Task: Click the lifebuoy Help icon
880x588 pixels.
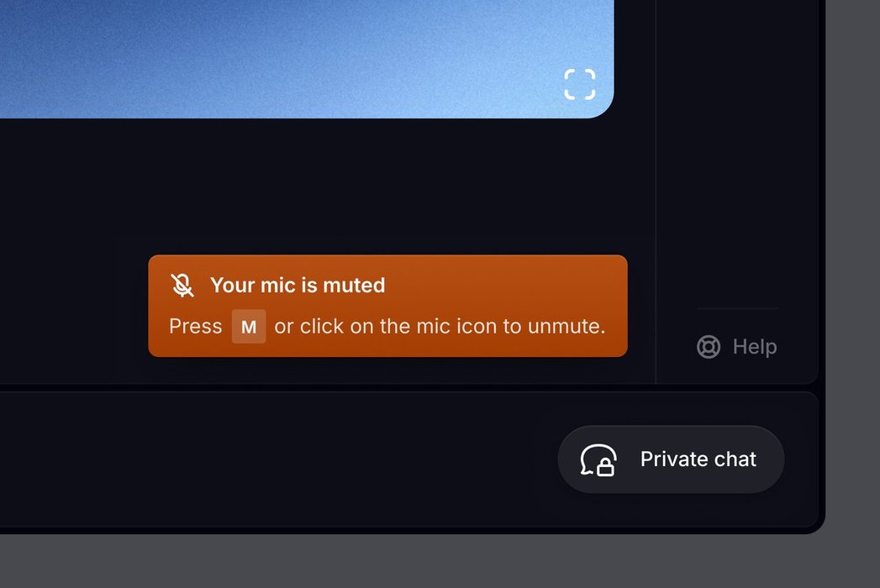Action: pos(709,347)
